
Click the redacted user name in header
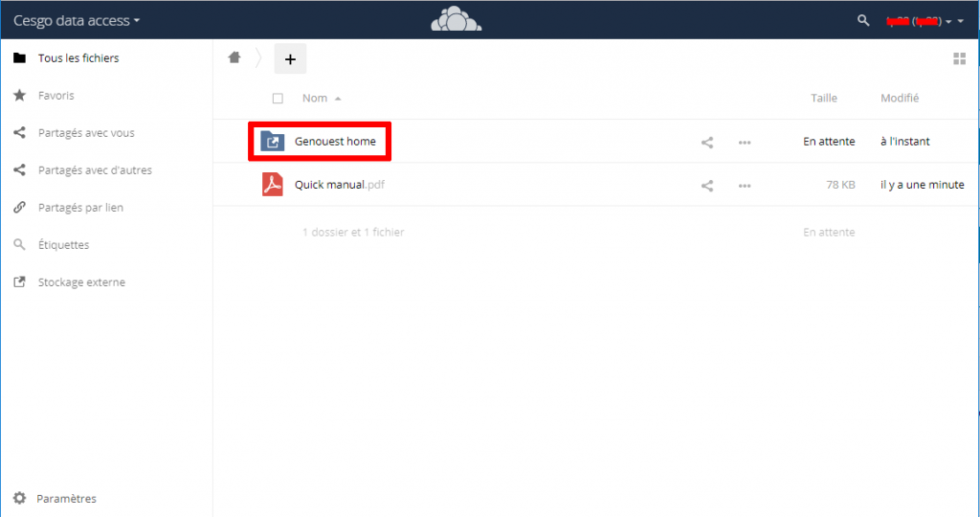[x=914, y=22]
